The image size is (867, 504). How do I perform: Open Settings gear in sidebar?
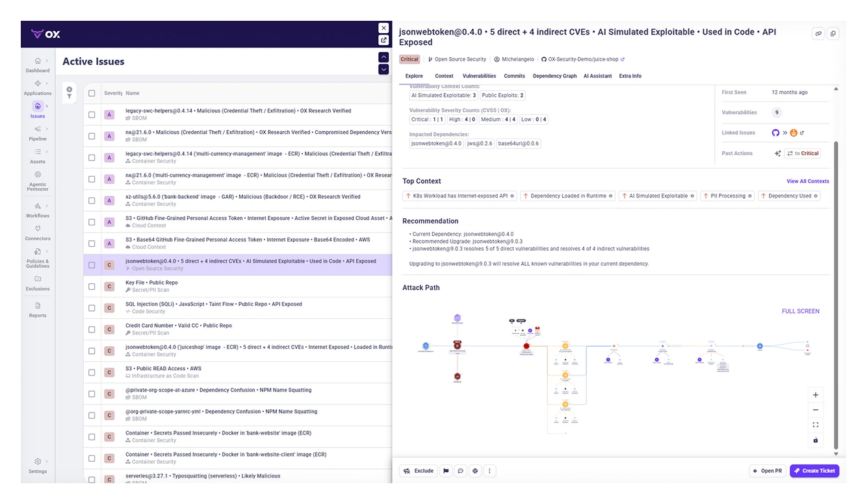[38, 462]
